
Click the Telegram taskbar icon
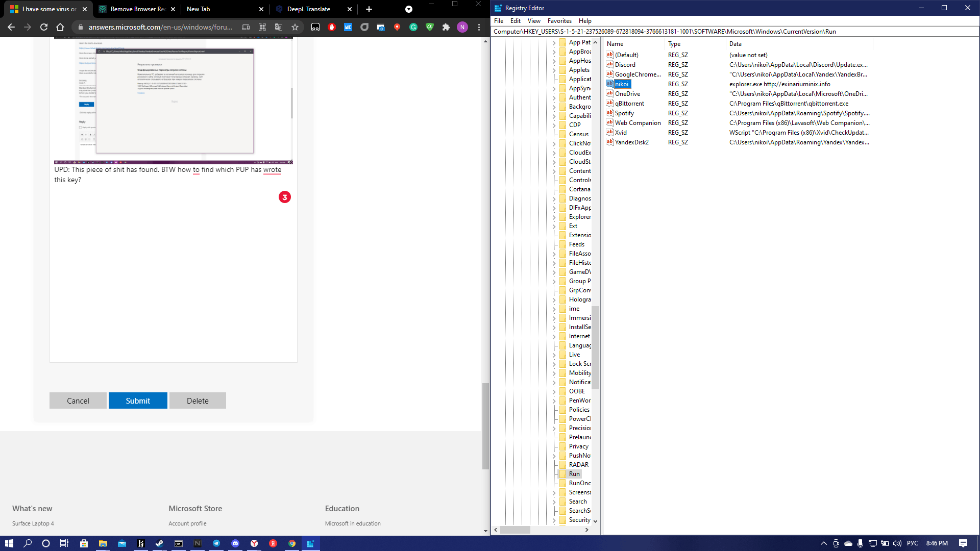click(216, 543)
